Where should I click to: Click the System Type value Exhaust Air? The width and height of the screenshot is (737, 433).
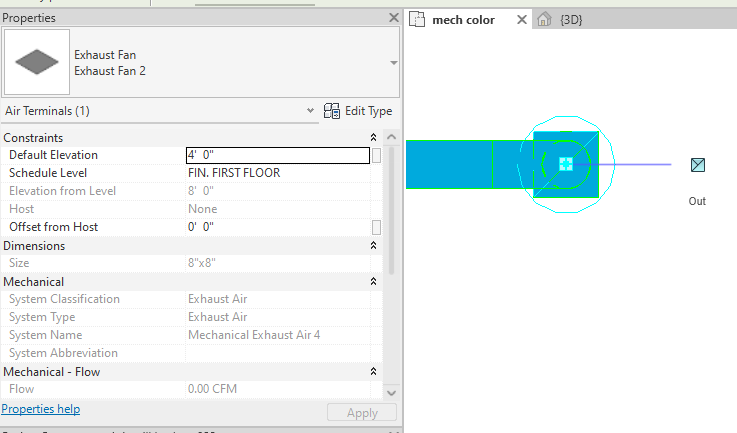(218, 317)
